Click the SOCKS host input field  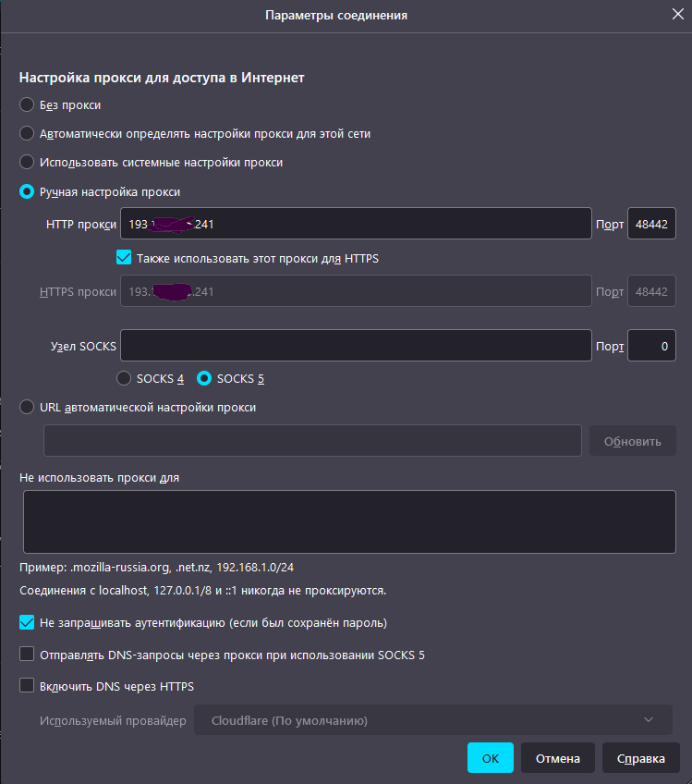click(x=356, y=346)
